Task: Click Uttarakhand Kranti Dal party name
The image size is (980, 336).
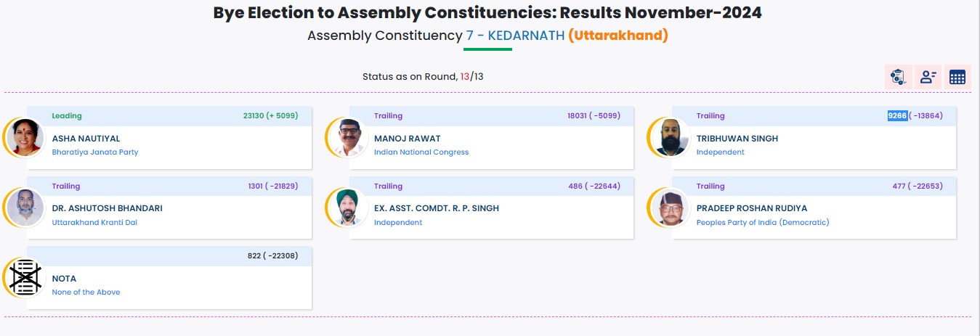Action: (94, 223)
